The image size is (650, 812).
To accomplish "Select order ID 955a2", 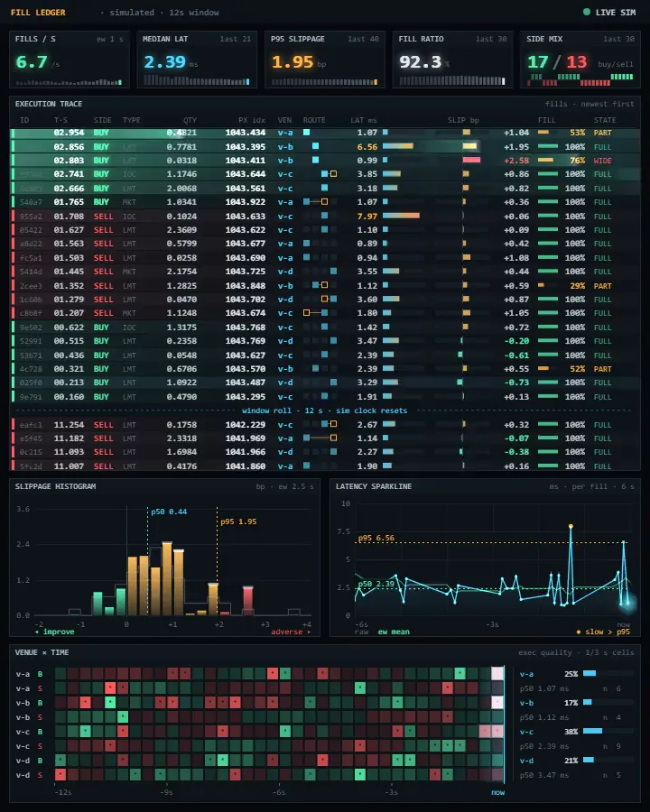I will point(31,216).
